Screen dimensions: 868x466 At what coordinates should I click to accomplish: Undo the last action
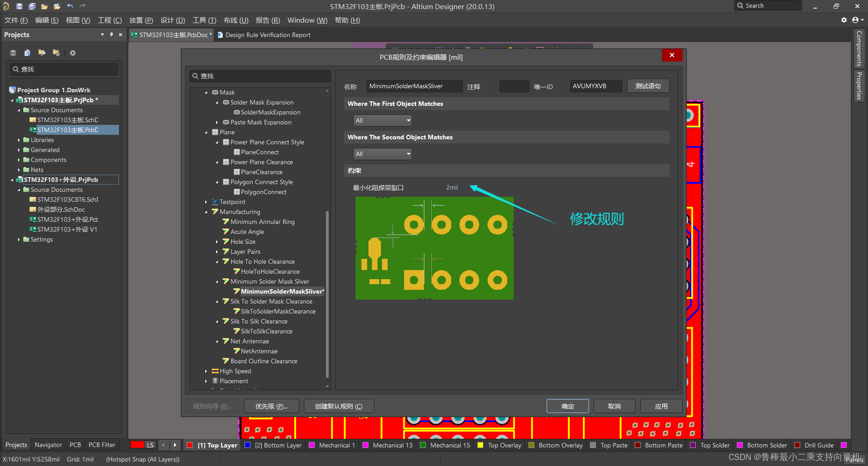pyautogui.click(x=70, y=6)
